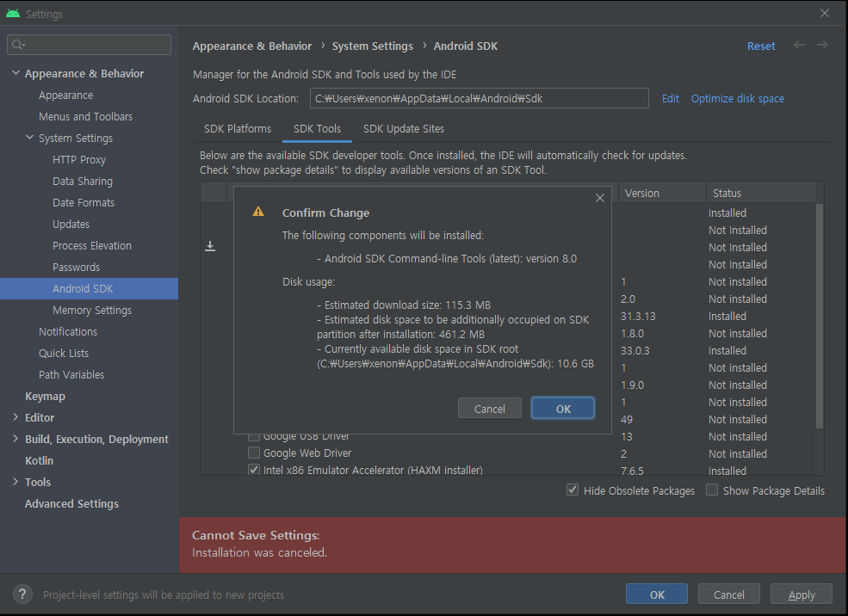
Task: Click System Settings in the breadcrumb
Action: [372, 46]
